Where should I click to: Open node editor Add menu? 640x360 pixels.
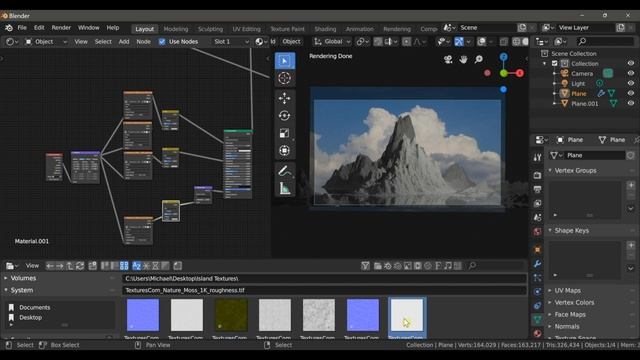pos(124,42)
